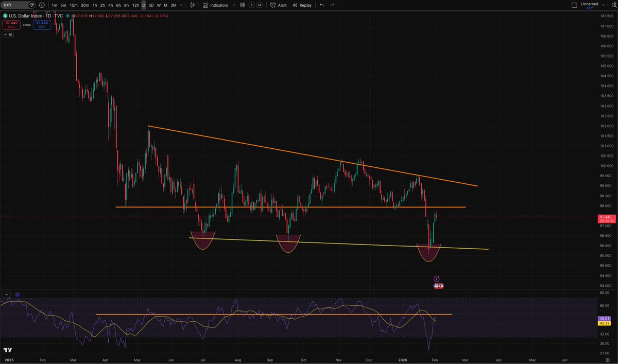Open the indicator templates grid icon
The height and width of the screenshot is (364, 618).
tap(243, 5)
